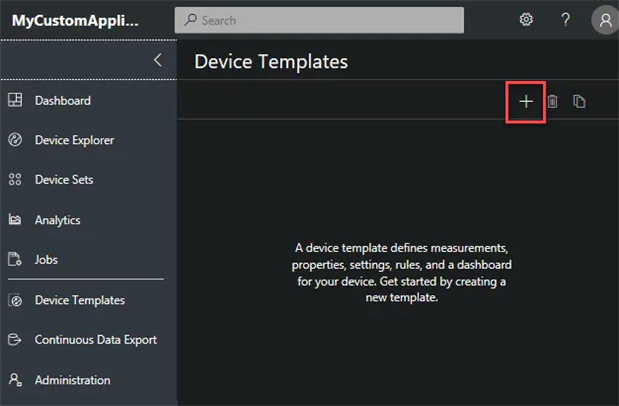Open the user account avatar

(x=604, y=20)
